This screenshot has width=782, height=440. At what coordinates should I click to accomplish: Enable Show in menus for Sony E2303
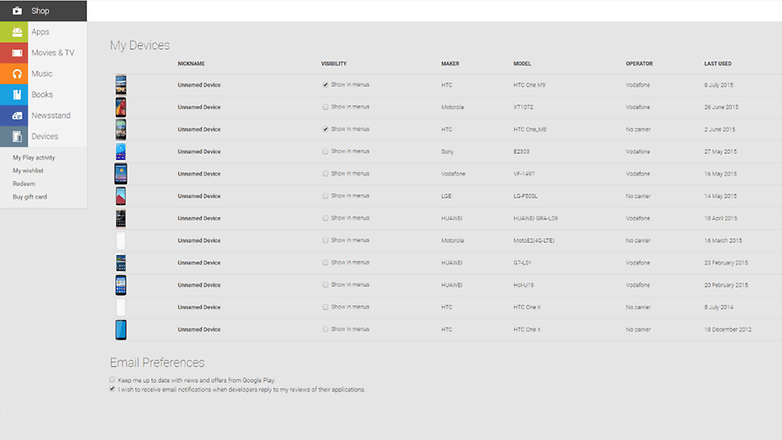[325, 151]
